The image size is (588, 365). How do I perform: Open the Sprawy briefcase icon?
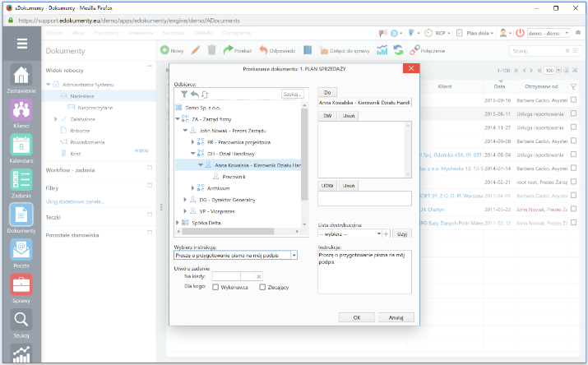tap(21, 283)
